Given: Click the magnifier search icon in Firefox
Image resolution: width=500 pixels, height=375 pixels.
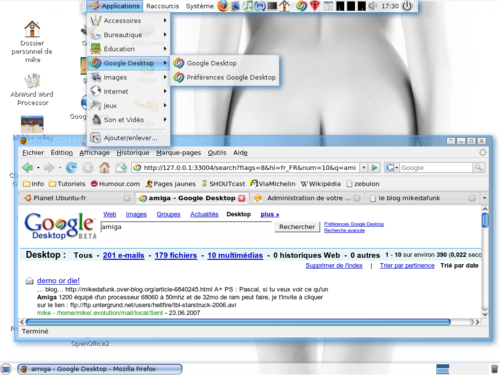Looking at the screenshot, I should (x=479, y=168).
